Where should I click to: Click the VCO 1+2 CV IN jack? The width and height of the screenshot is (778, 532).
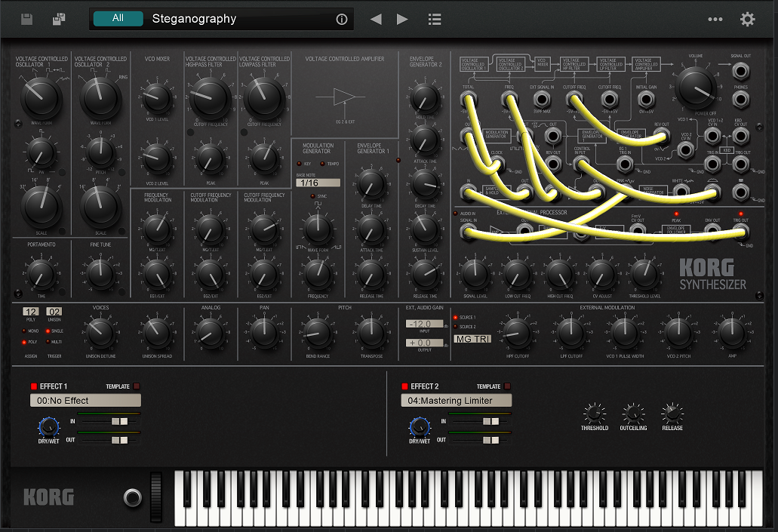point(712,136)
